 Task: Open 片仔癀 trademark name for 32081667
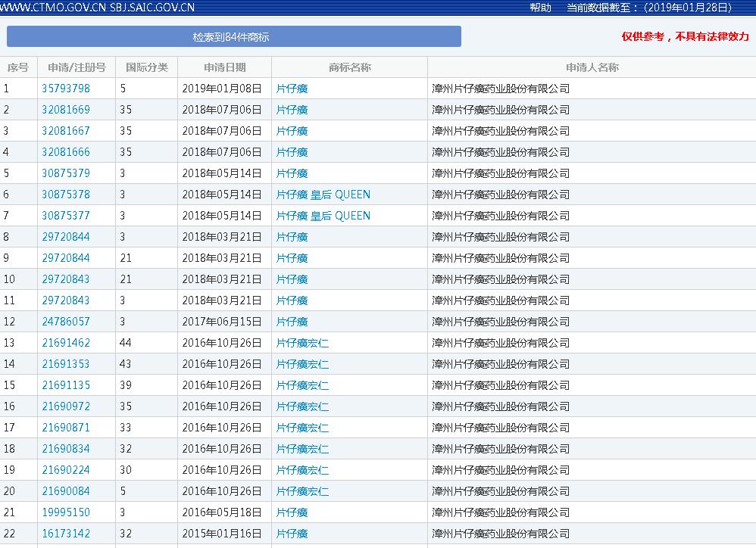coord(292,131)
